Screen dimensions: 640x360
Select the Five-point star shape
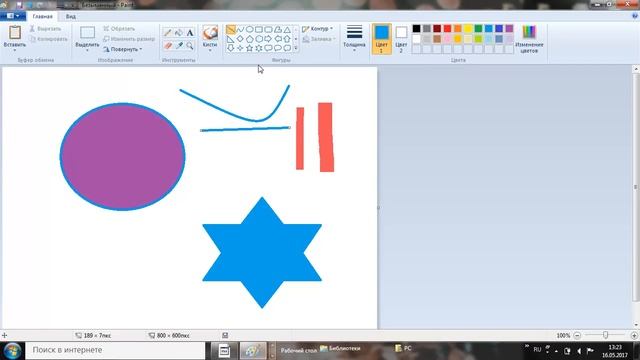(x=249, y=48)
